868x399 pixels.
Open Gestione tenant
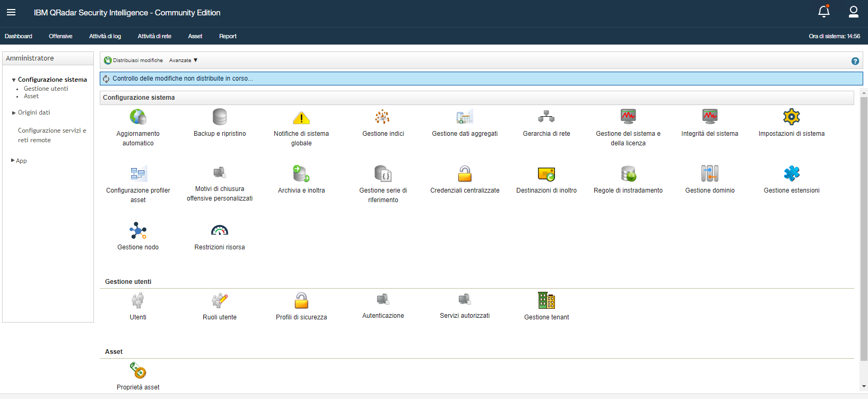(546, 307)
